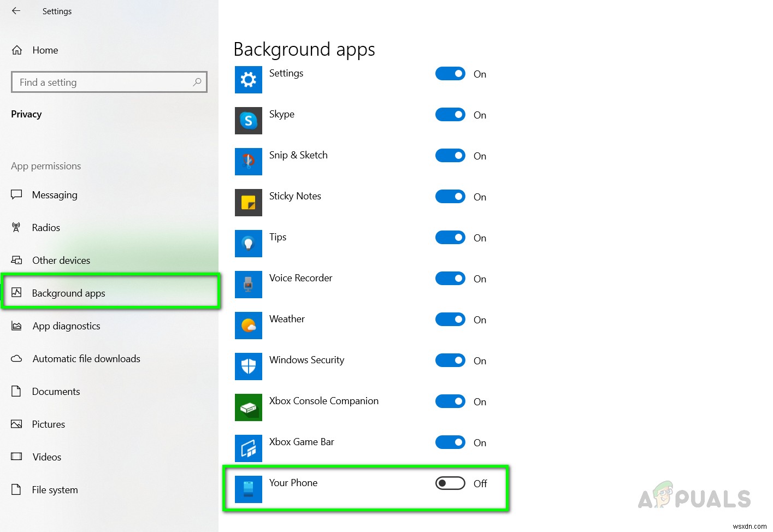Click the Windows Security shield icon
The width and height of the screenshot is (773, 532).
coord(248,367)
